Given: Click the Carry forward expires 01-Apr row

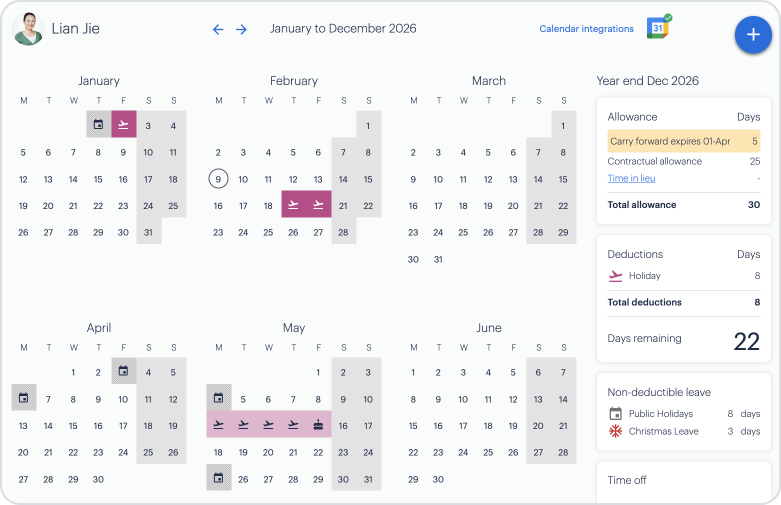Looking at the screenshot, I should pyautogui.click(x=683, y=142).
